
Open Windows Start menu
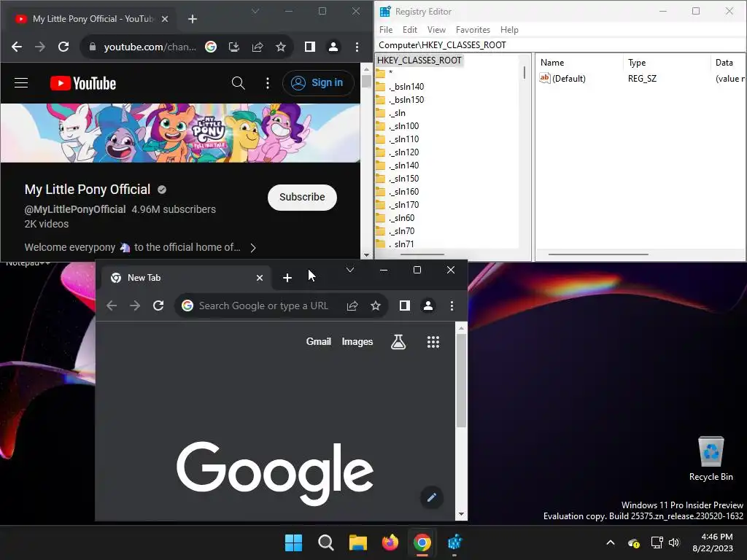point(293,542)
